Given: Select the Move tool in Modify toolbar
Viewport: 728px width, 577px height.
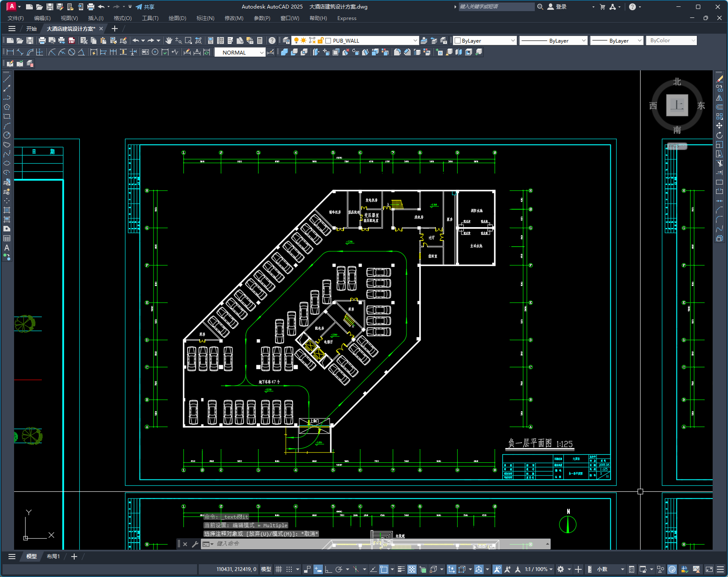Looking at the screenshot, I should point(719,126).
